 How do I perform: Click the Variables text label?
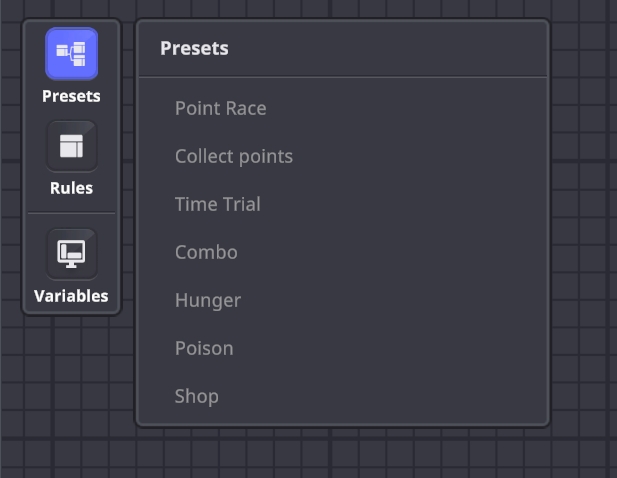(x=71, y=296)
